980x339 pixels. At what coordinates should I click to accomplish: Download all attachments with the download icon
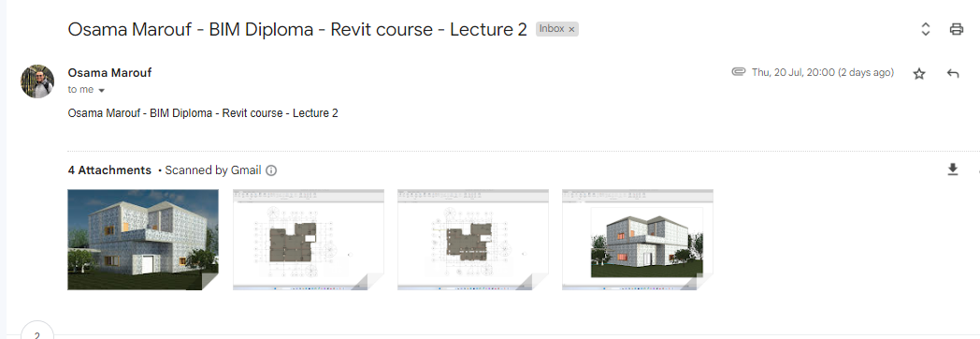point(953,169)
